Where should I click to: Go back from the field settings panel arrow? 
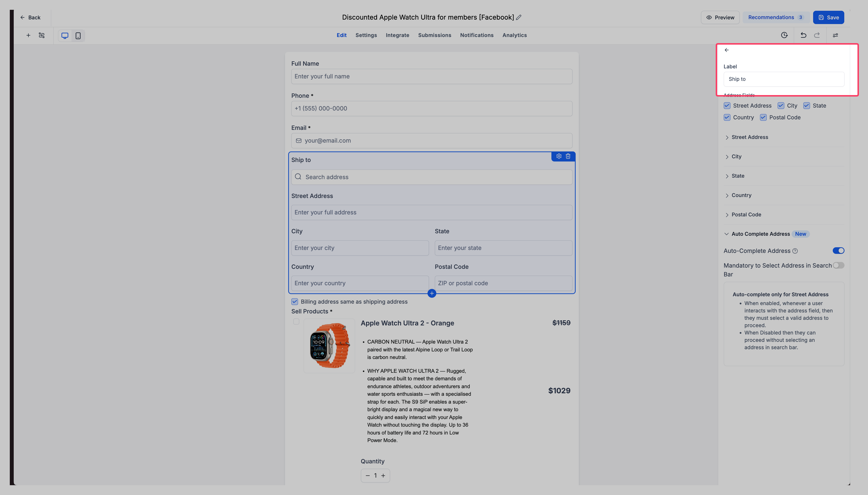727,50
